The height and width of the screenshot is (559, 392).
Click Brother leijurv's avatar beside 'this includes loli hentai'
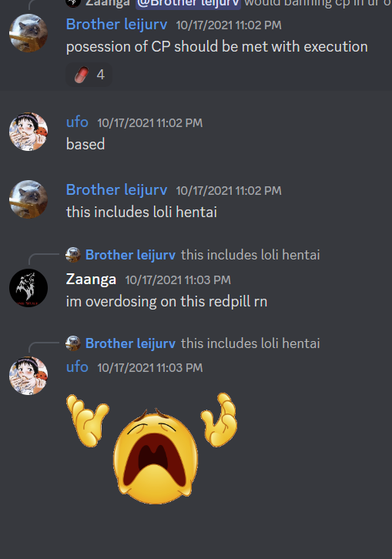(28, 199)
